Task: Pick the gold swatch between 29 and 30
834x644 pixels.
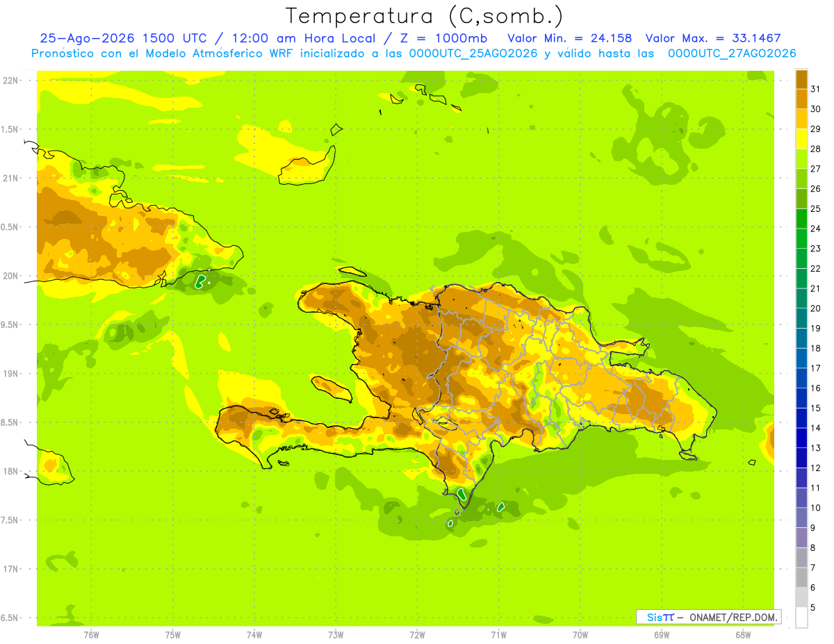Action: 801,119
